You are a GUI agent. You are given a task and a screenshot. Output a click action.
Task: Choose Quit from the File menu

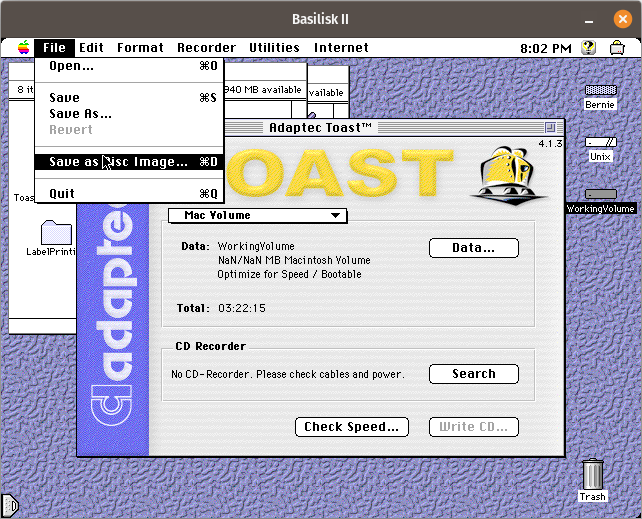129,194
